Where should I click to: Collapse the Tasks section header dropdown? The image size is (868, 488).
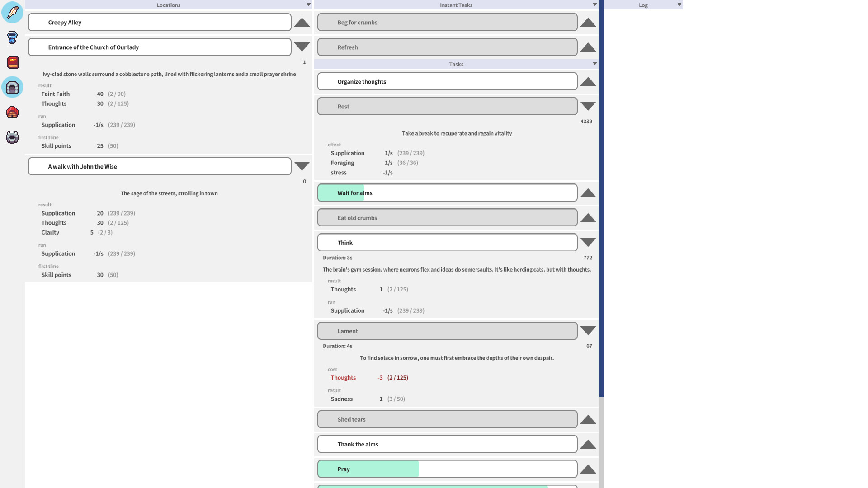coord(594,64)
